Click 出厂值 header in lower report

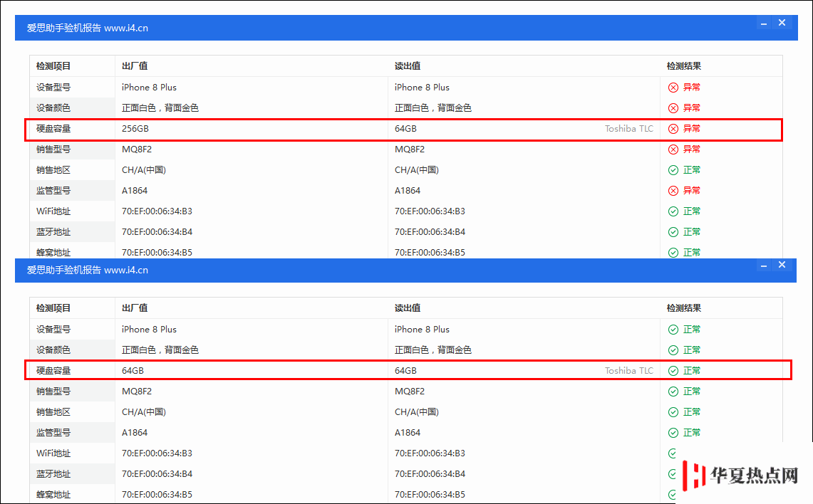135,308
